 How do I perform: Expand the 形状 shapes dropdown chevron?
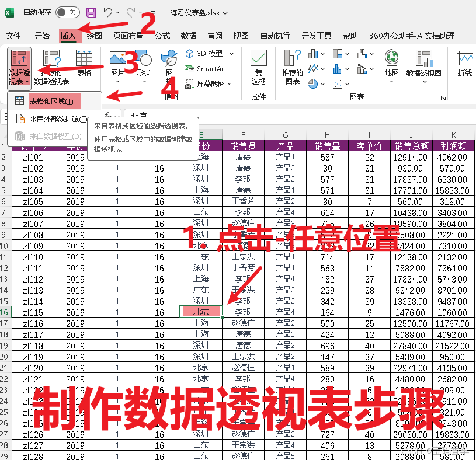[x=144, y=82]
